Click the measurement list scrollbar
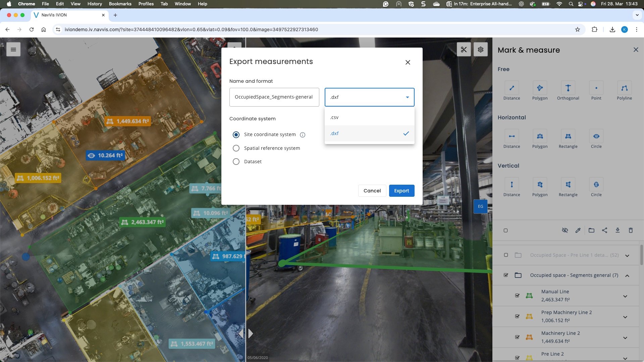 (642, 255)
